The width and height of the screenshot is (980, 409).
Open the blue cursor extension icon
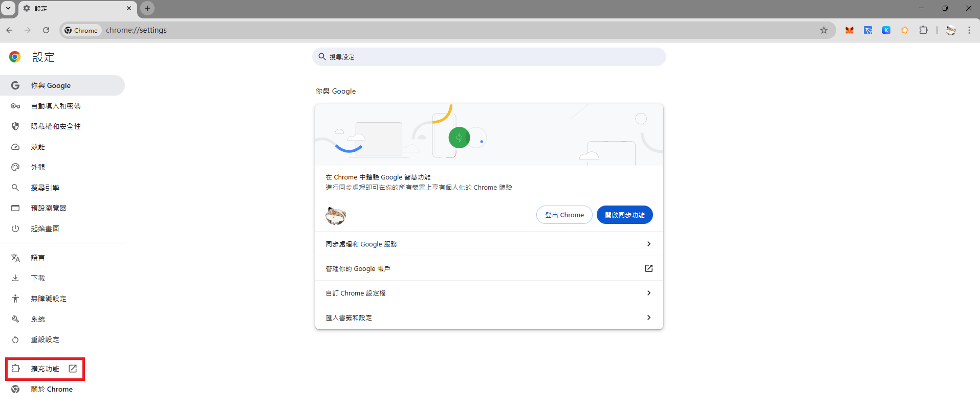point(868,30)
